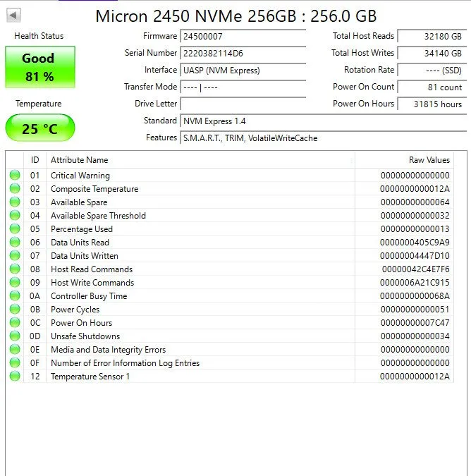
Task: Select the Host Read Commands attribute name
Action: [92, 269]
